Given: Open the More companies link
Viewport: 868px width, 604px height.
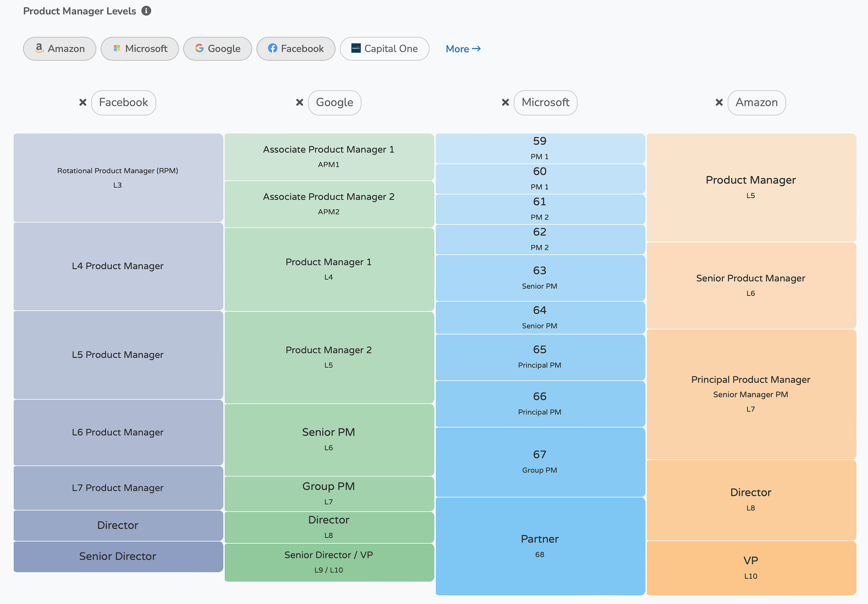Looking at the screenshot, I should click(x=463, y=49).
